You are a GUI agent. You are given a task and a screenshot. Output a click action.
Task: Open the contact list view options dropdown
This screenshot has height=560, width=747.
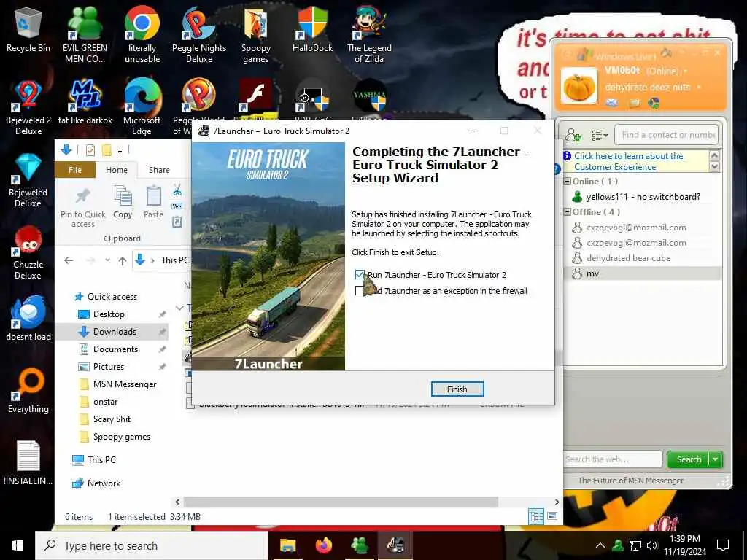(600, 135)
